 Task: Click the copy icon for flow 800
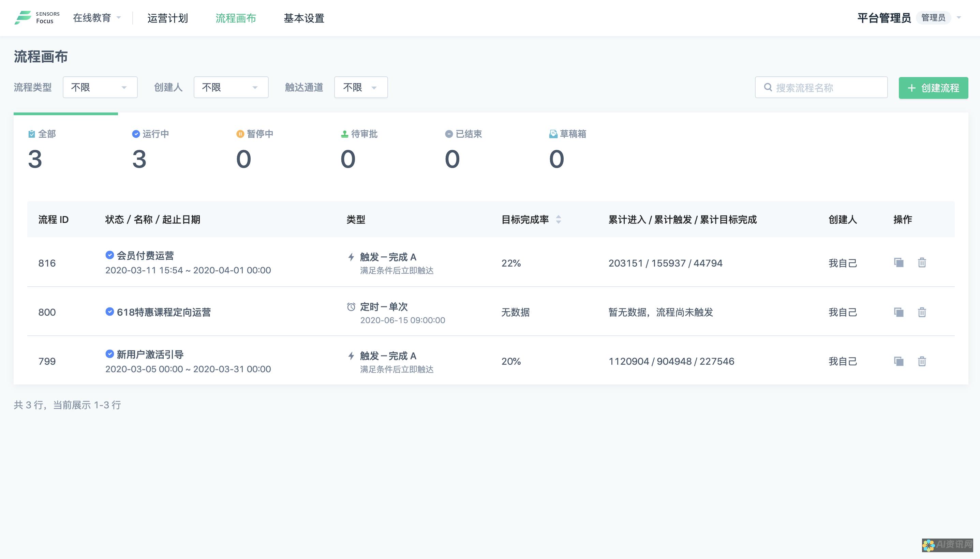click(899, 312)
